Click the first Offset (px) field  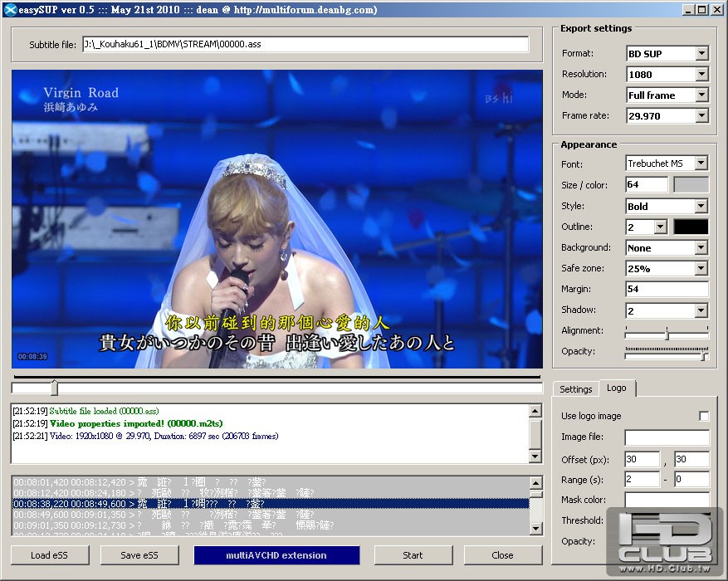642,459
